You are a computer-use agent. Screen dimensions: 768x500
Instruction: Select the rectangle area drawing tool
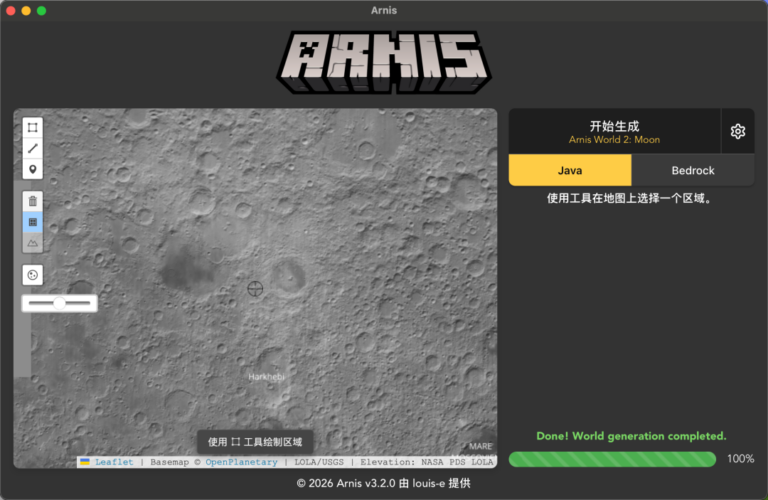click(x=33, y=128)
